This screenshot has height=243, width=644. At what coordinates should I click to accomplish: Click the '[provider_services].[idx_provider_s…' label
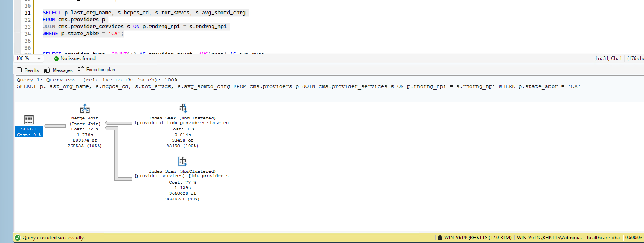[183, 176]
